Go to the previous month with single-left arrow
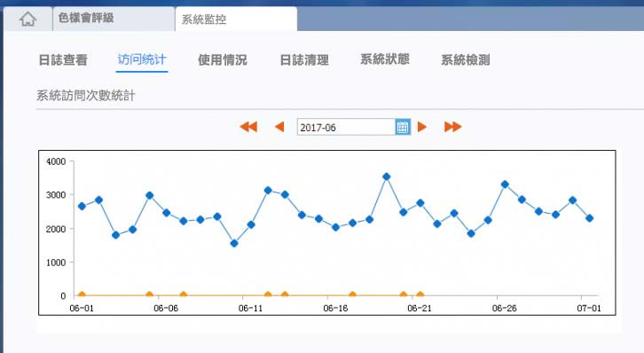Screen dimensions: 644x353 coord(279,127)
